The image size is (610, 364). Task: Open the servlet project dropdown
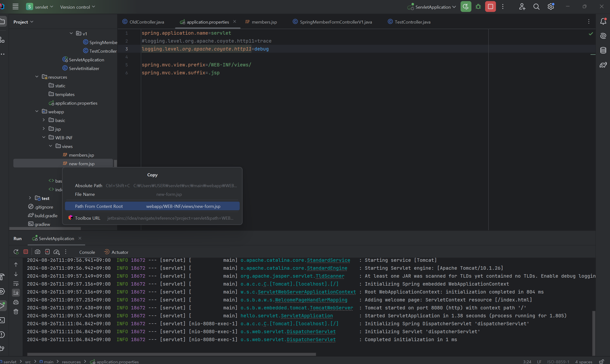point(39,7)
